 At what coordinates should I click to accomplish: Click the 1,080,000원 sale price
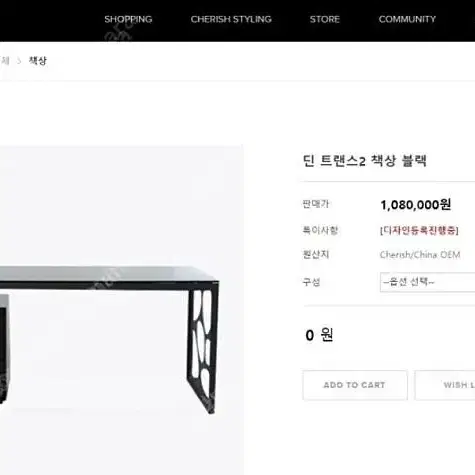click(416, 205)
